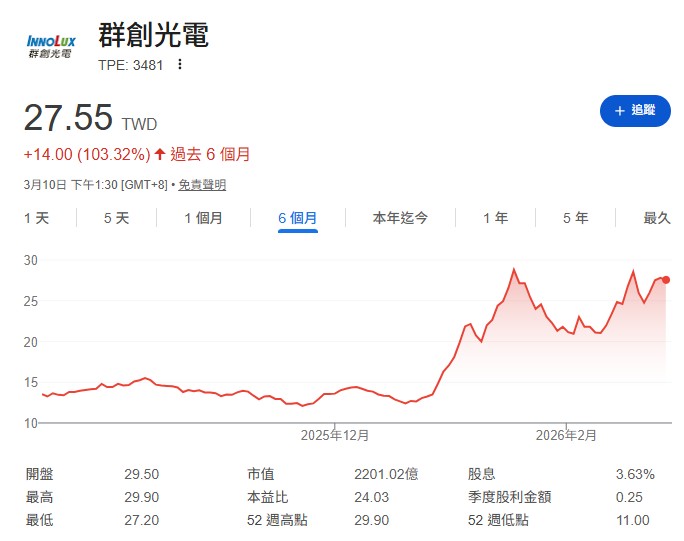Screen dimensions: 684x541
Task: Switch chart to the 5 年 range
Action: [575, 218]
